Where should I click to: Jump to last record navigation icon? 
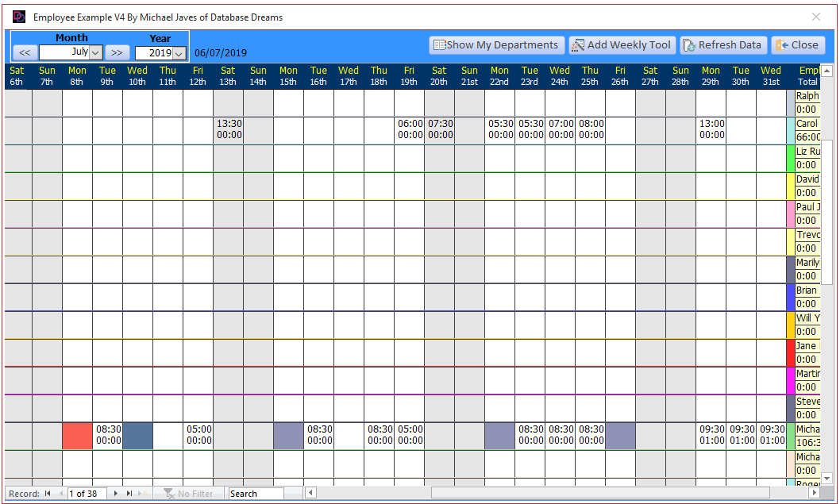(x=129, y=494)
